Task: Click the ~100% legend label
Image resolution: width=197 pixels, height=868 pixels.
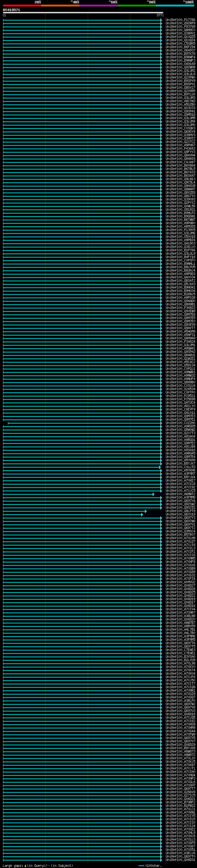Action: tap(188, 2)
